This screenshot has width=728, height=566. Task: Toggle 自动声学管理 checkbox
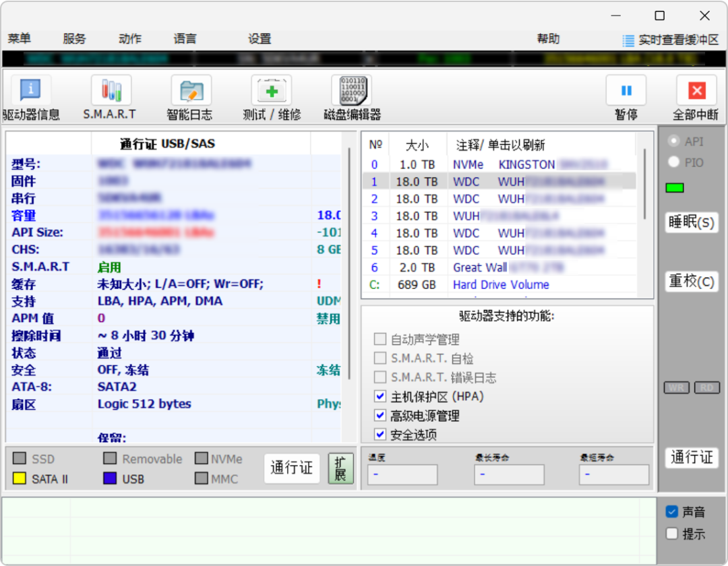pyautogui.click(x=380, y=339)
